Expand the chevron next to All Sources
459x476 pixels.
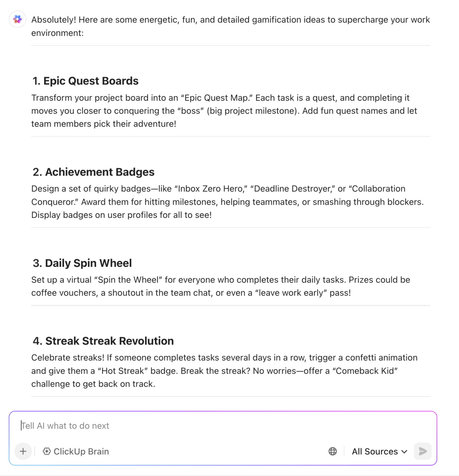404,452
